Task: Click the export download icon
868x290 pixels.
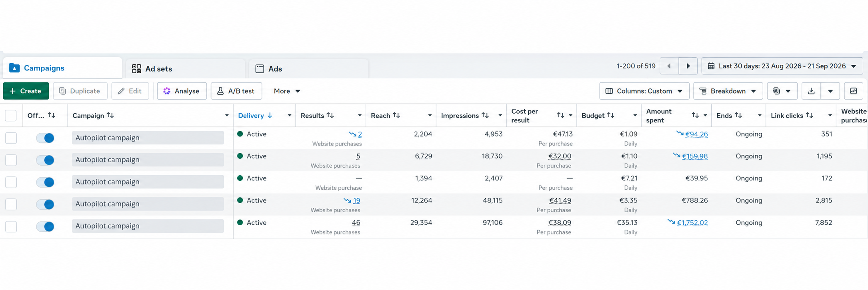Action: click(811, 91)
